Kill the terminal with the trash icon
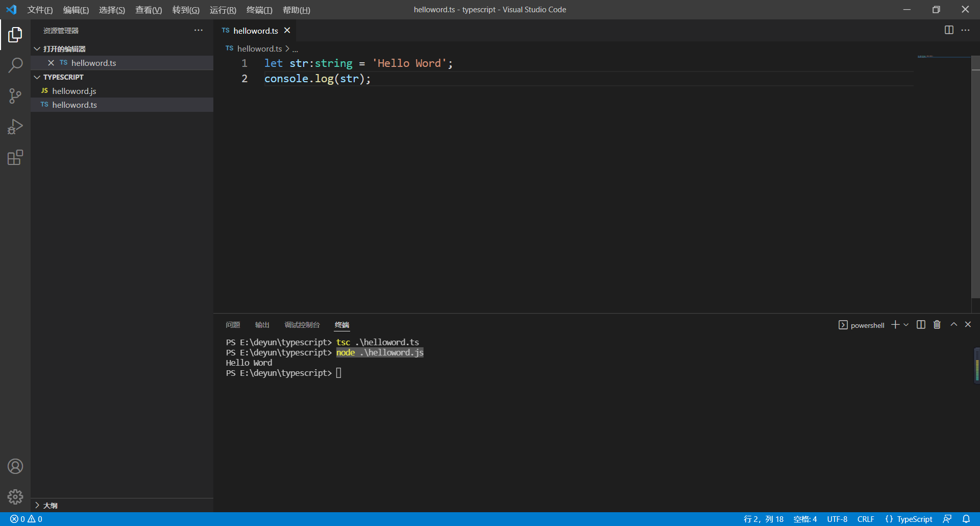This screenshot has width=980, height=526. point(937,325)
